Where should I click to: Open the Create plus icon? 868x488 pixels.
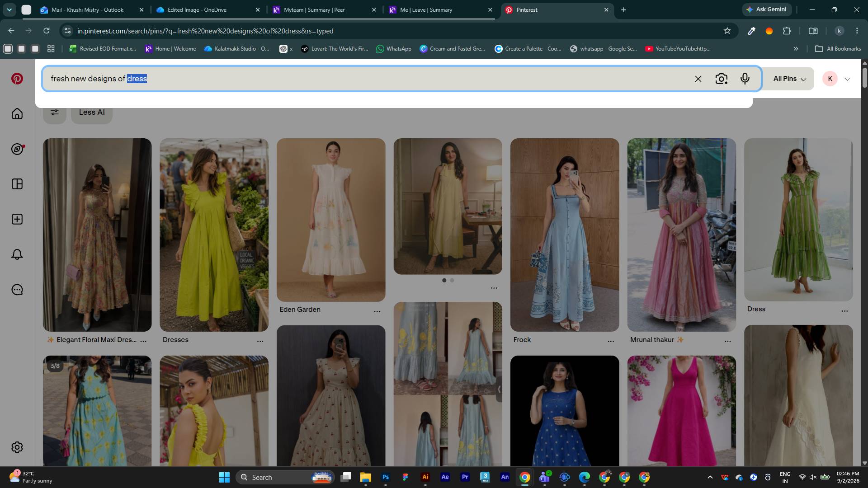[17, 219]
